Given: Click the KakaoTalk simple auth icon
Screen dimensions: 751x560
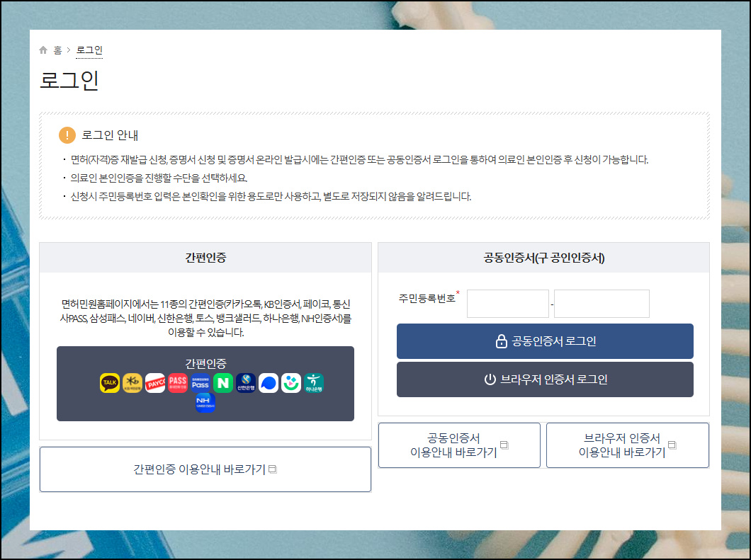Looking at the screenshot, I should [110, 383].
